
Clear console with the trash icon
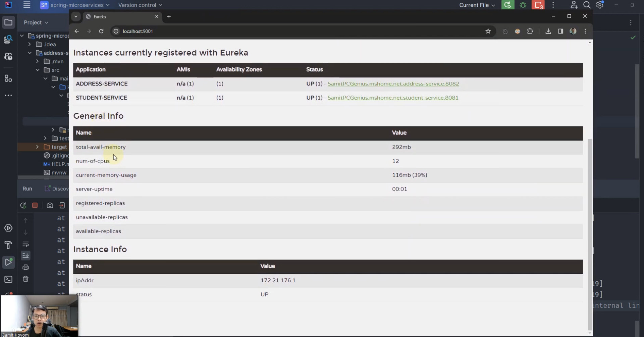(25, 279)
